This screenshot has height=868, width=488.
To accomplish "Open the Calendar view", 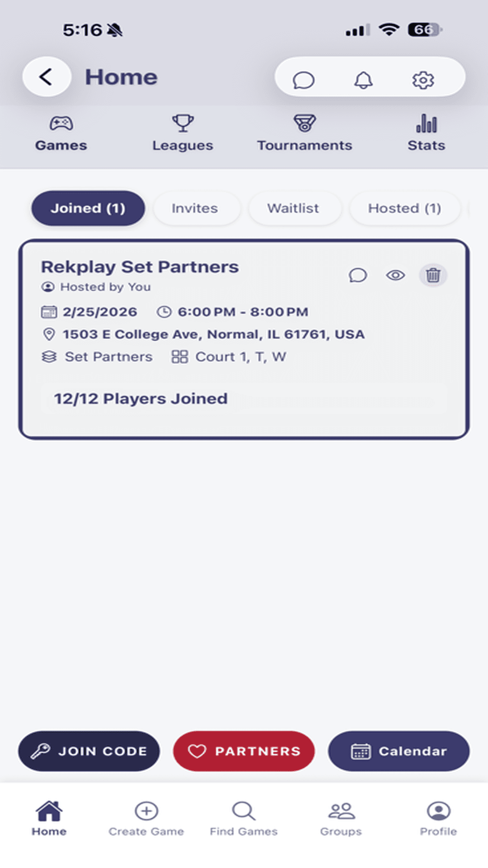I will (399, 751).
